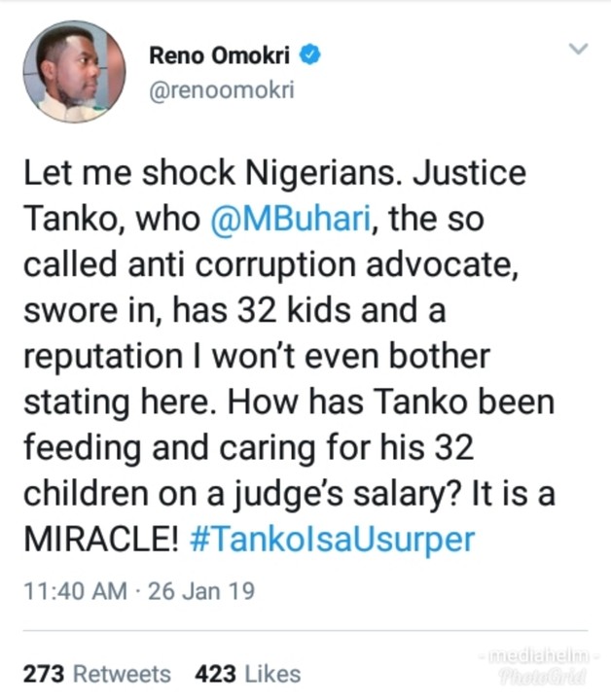Open the #TankoIsaUsurper hashtag
611x700 pixels.
click(x=332, y=539)
